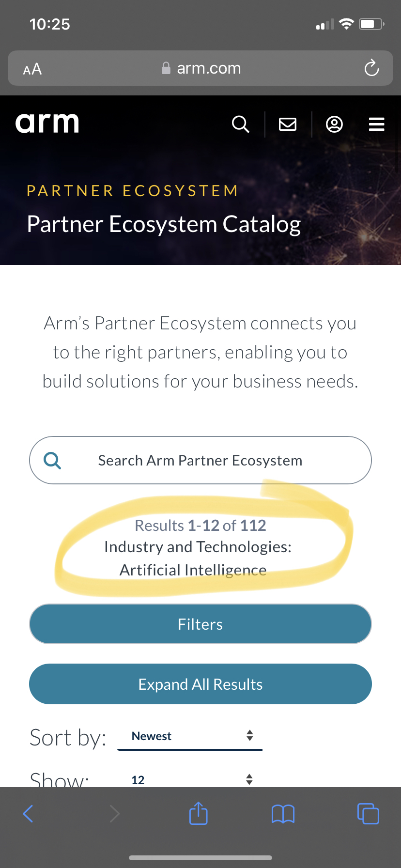The image size is (401, 868).
Task: Tap the Safari reload page icon
Action: coord(371,68)
